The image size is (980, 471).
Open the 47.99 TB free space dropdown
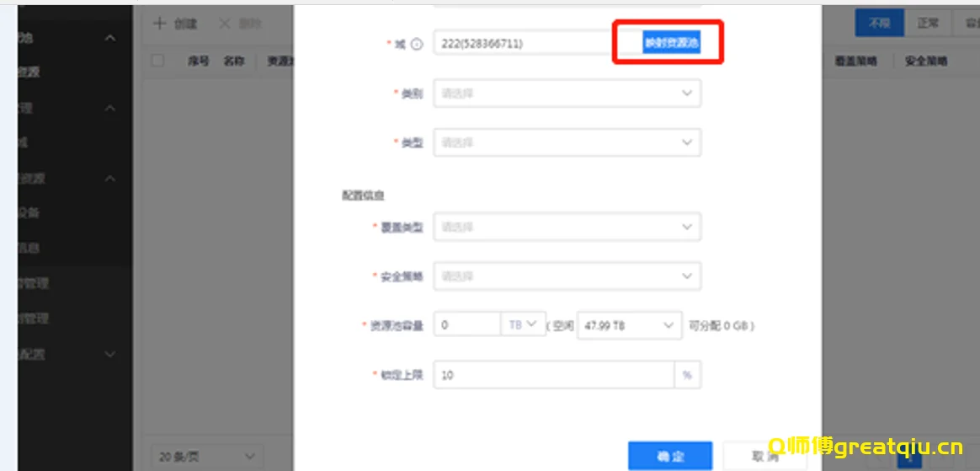[628, 325]
